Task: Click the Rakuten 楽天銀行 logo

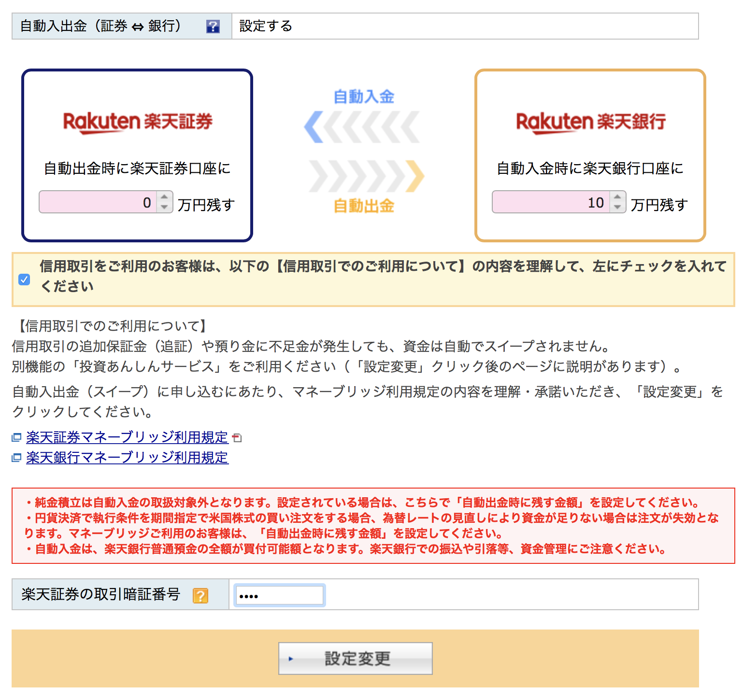Action: 591,122
